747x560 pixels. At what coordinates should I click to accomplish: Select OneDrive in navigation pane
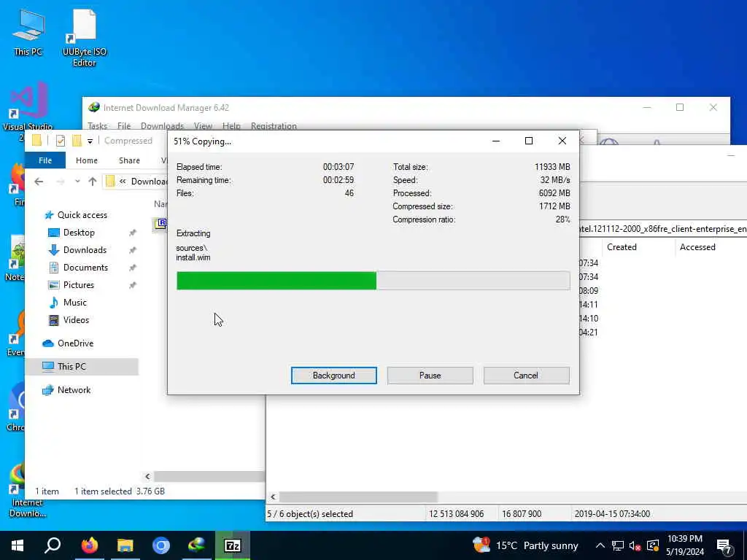pos(68,343)
